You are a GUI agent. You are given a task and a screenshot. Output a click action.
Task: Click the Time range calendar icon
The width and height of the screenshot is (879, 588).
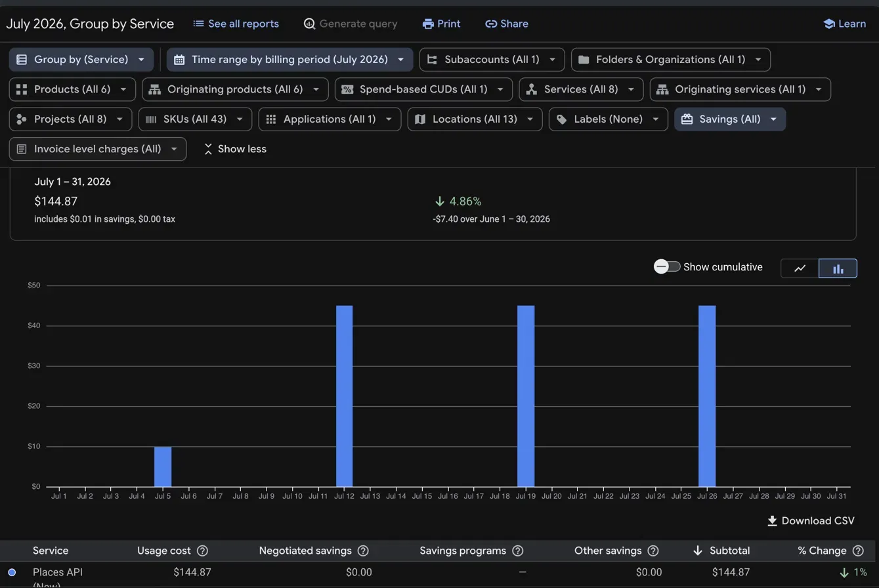179,60
